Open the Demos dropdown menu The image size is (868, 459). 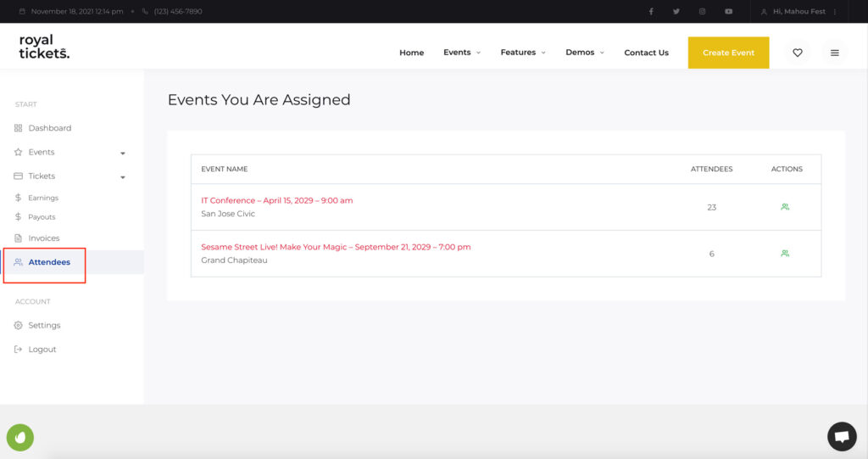point(585,52)
